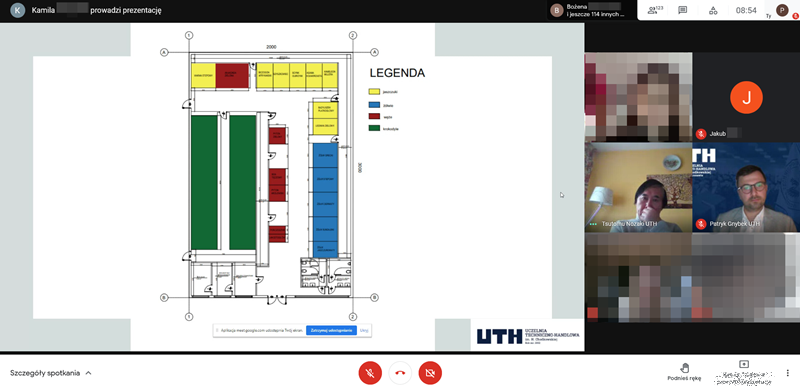Expand Szczegóły spotkania meeting details
This screenshot has width=800, height=391.
51,373
